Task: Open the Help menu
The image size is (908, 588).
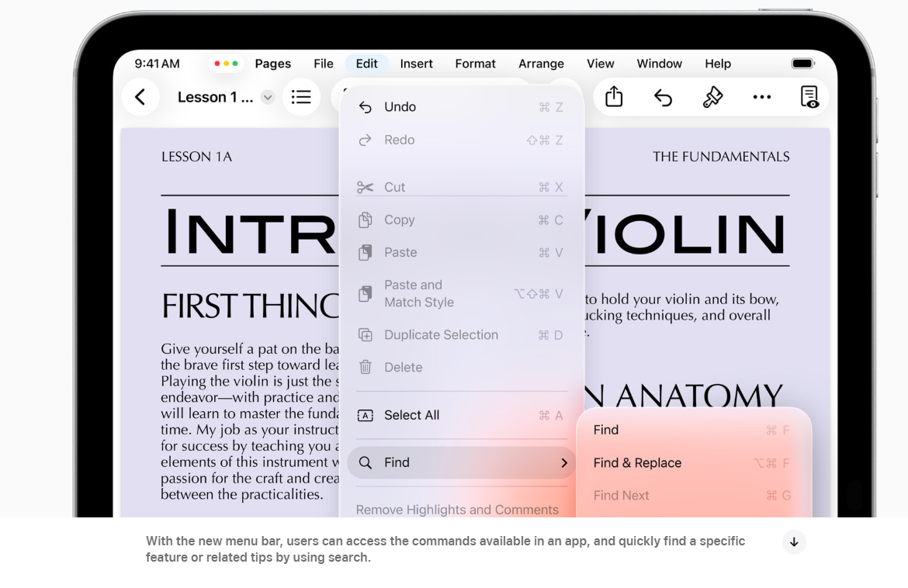Action: pyautogui.click(x=718, y=64)
